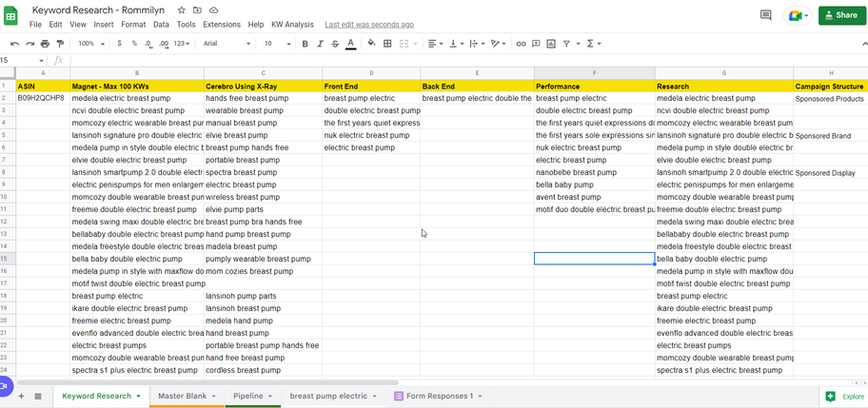
Task: Select Campaign Structure header cell
Action: [829, 87]
